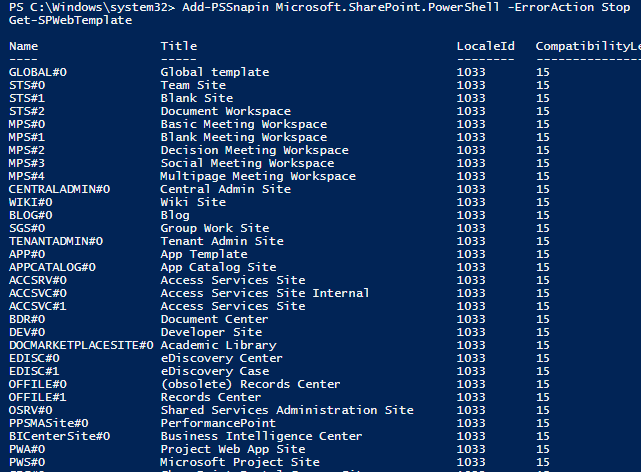This screenshot has height=472, width=641.
Task: Select the DOCMARKETPLACESITE#0 template name
Action: click(80, 345)
